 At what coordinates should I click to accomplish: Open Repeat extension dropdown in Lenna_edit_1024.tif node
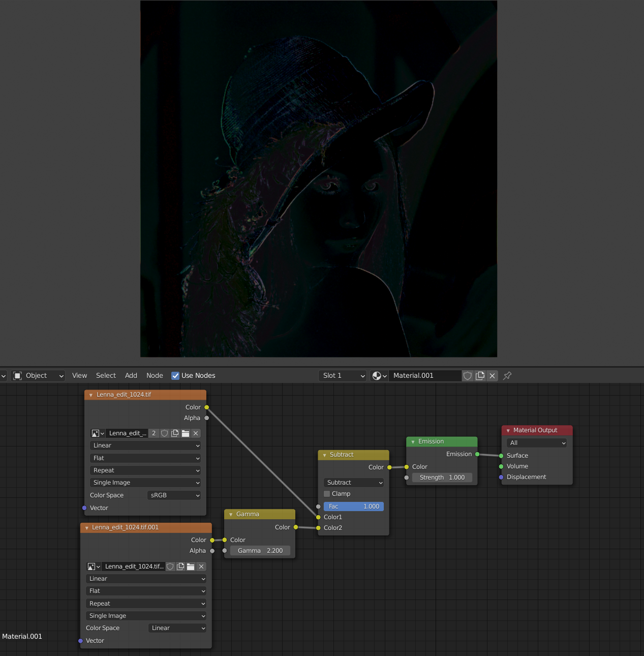point(145,470)
